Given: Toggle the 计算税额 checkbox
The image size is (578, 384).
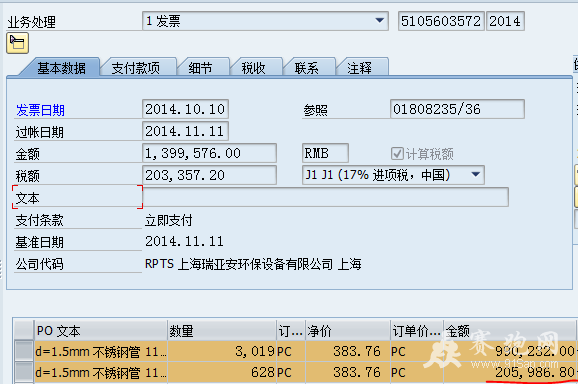Looking at the screenshot, I should 397,153.
